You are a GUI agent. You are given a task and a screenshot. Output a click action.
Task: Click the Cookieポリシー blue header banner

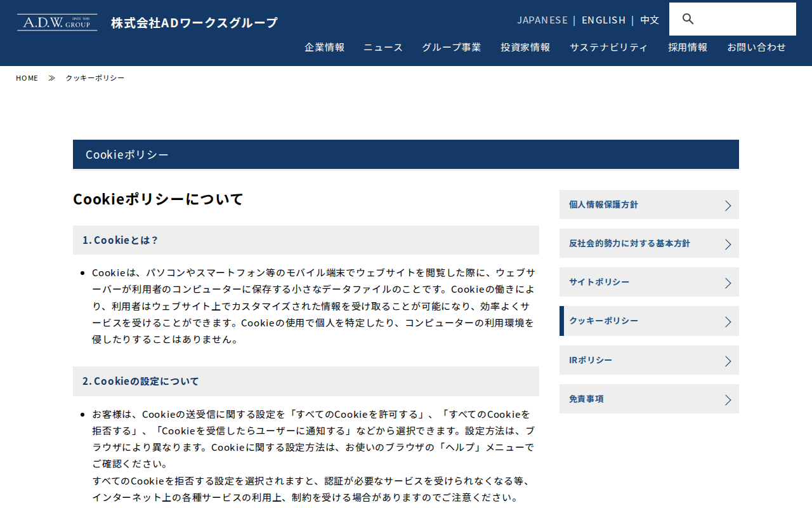(406, 154)
